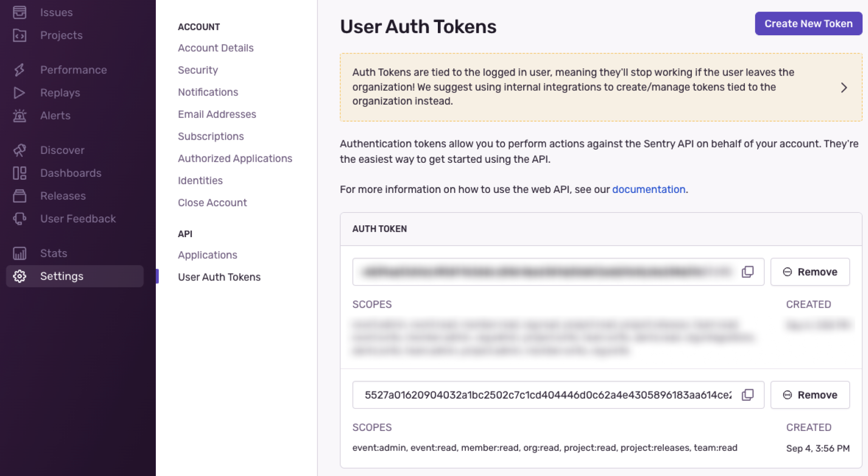Open Identities settings

pos(200,181)
